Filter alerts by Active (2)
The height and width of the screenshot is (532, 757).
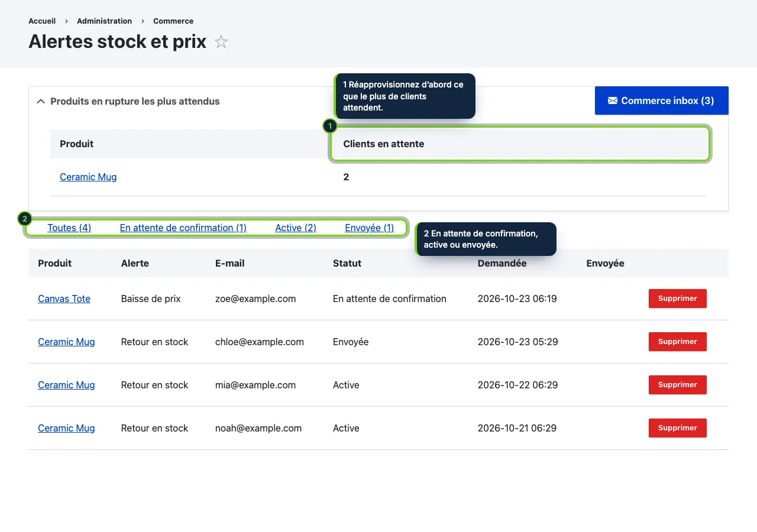pos(296,228)
